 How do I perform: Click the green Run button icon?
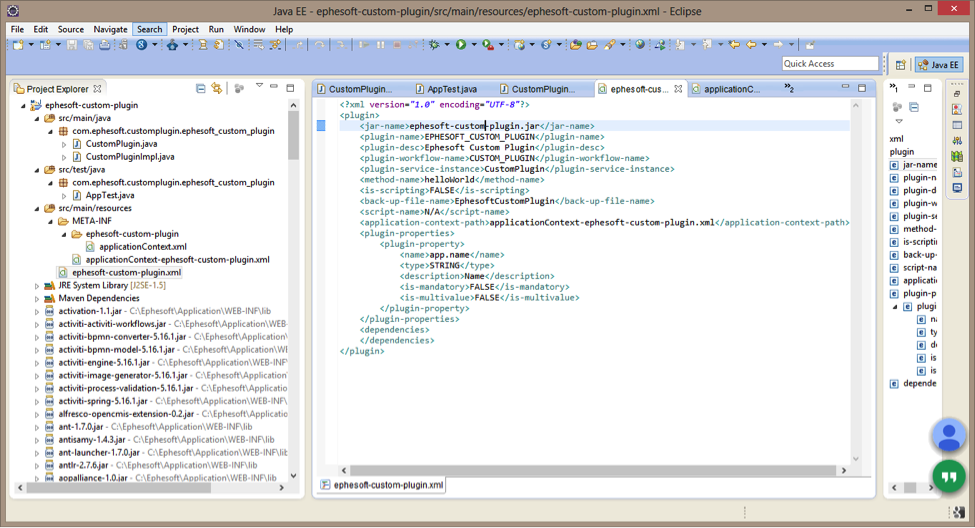(461, 45)
